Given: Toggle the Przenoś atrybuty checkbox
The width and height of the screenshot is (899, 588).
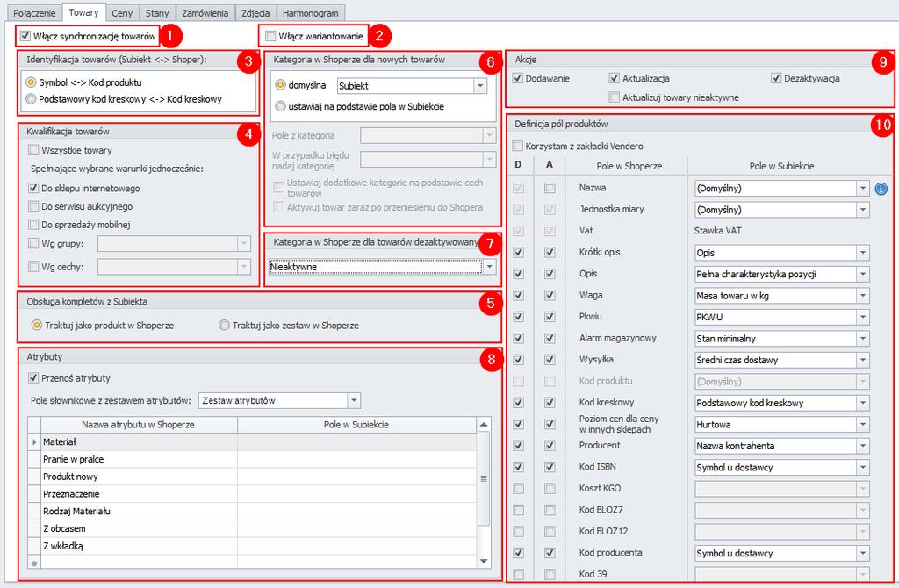Looking at the screenshot, I should (33, 378).
